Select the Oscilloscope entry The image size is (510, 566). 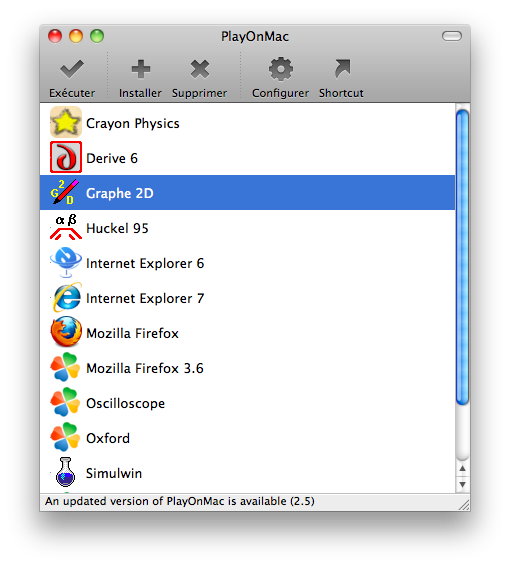(x=248, y=403)
